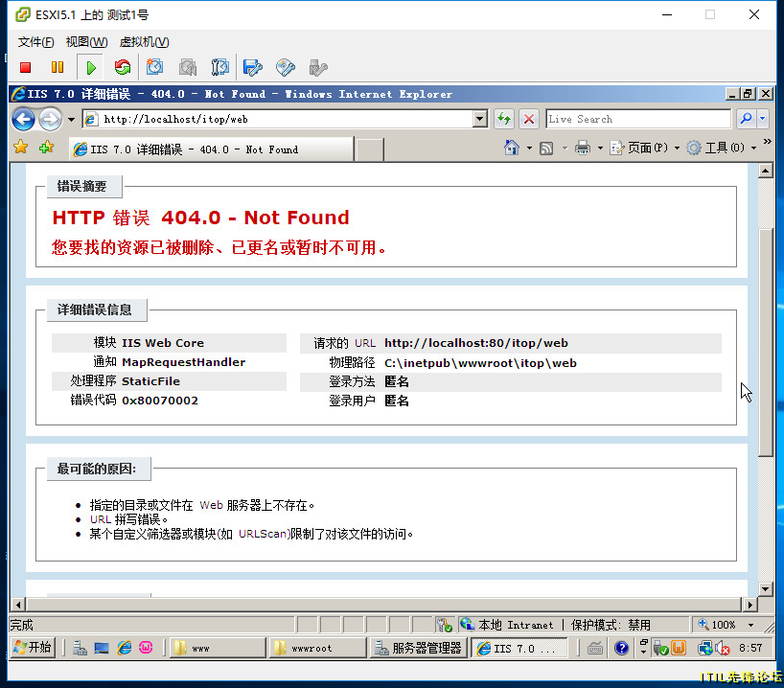Click the error code 0x80070002
The image size is (784, 688).
click(x=160, y=401)
